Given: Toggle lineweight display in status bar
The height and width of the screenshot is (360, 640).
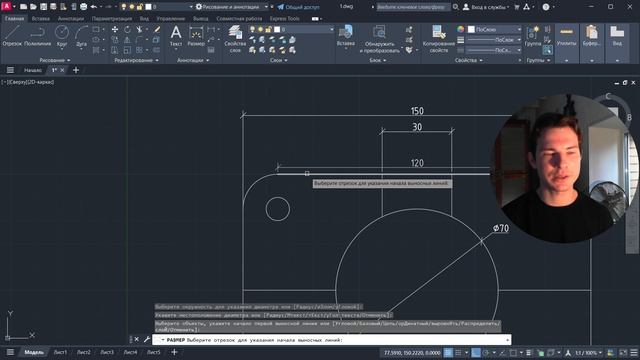Looking at the screenshot, I should (529, 352).
